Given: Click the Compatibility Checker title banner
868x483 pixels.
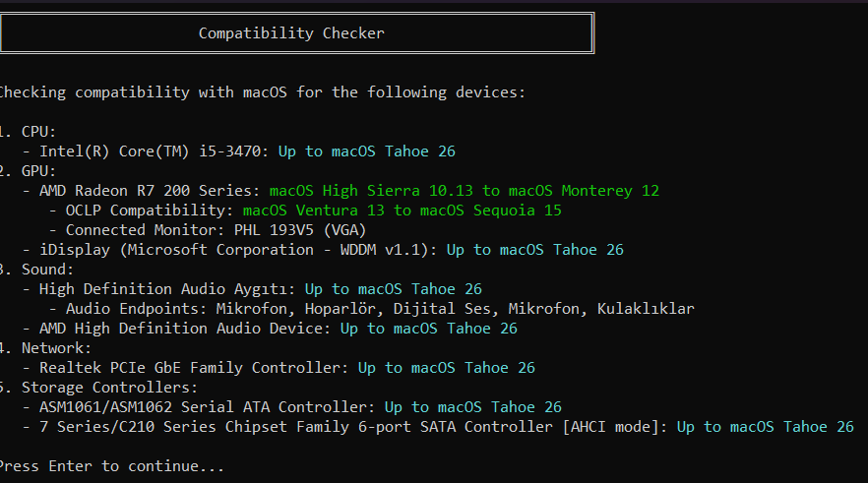Looking at the screenshot, I should pos(297,33).
